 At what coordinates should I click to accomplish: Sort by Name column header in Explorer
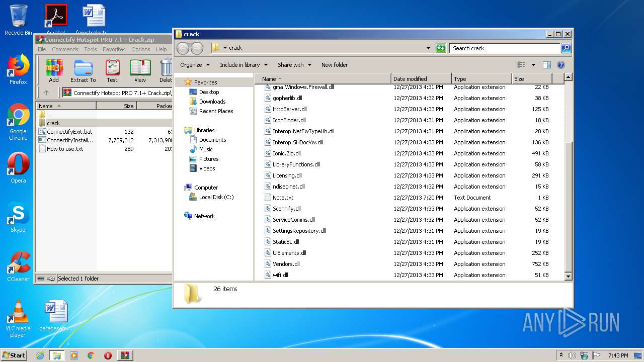tap(323, 79)
